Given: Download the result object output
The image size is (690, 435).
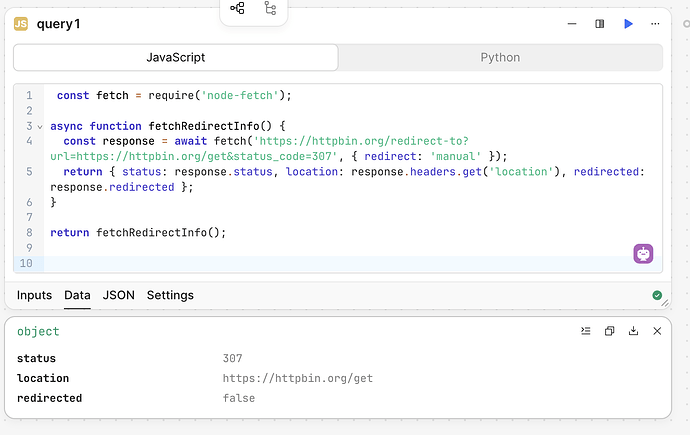Looking at the screenshot, I should 633,331.
